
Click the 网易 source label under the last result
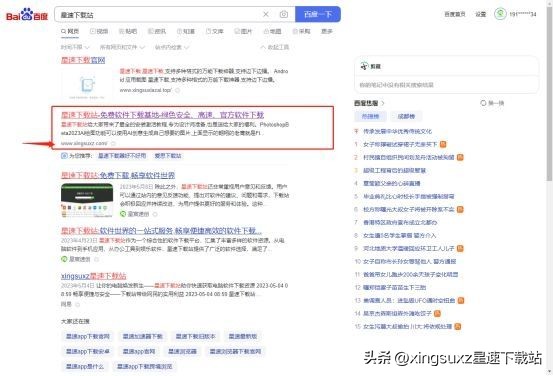click(x=66, y=304)
